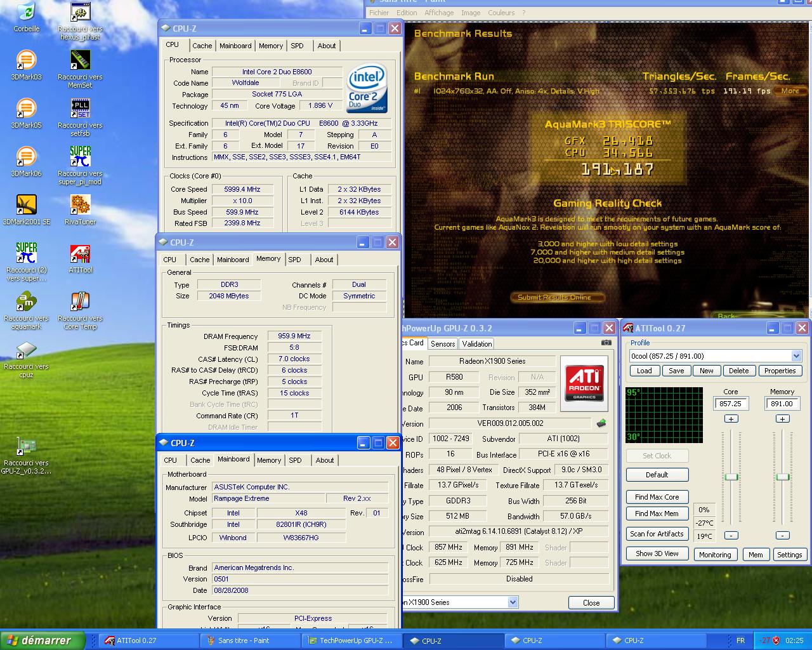The width and height of the screenshot is (812, 650).
Task: Open the Affichage menu in Paint
Action: 439,13
